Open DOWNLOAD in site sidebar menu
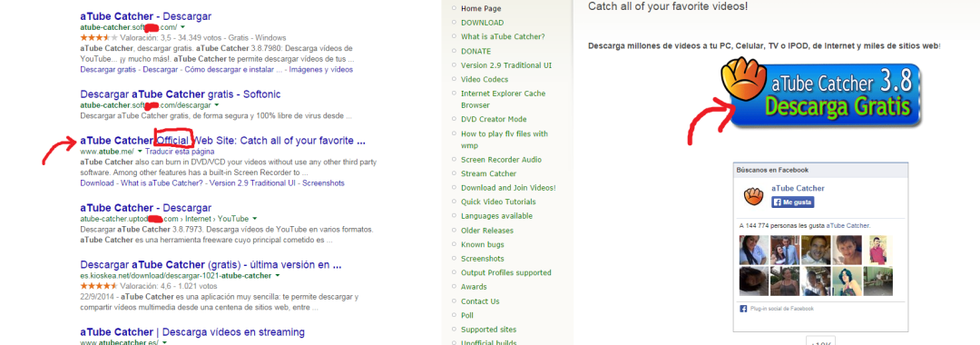Image resolution: width=980 pixels, height=345 pixels. (483, 23)
